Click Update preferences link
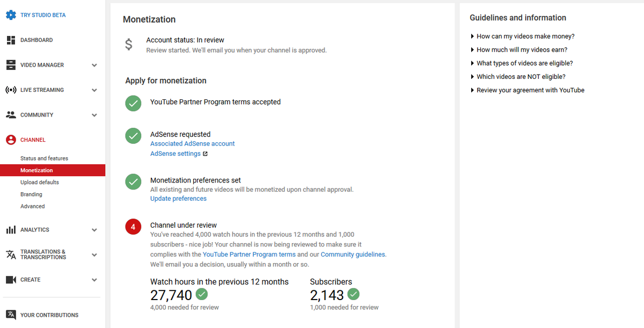This screenshot has width=644, height=328. [x=178, y=199]
